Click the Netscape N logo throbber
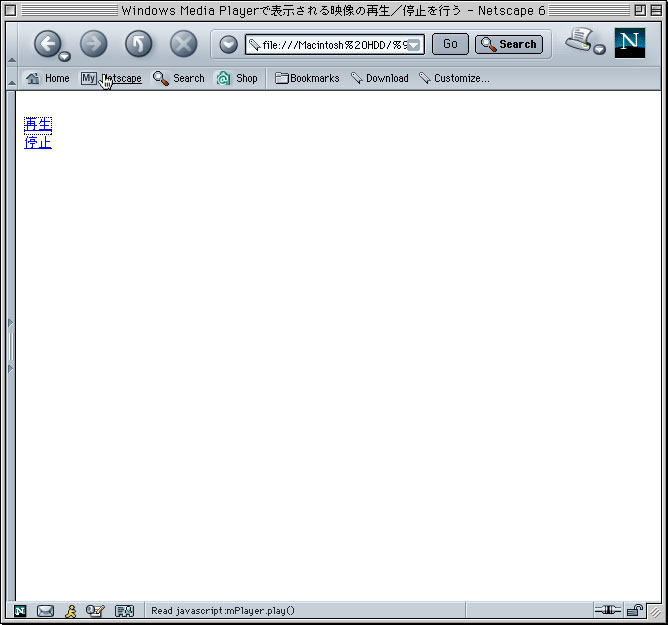668x625 pixels. 630,43
